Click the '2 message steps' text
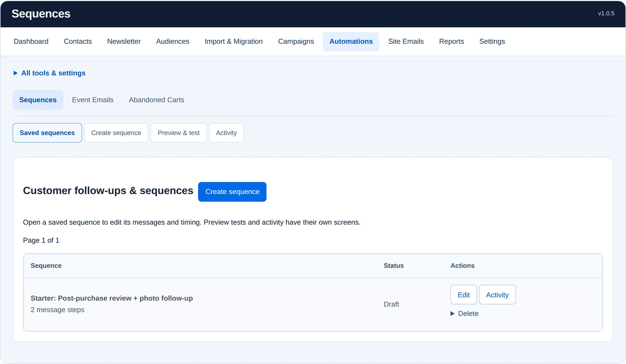This screenshot has height=364, width=626. tap(57, 310)
